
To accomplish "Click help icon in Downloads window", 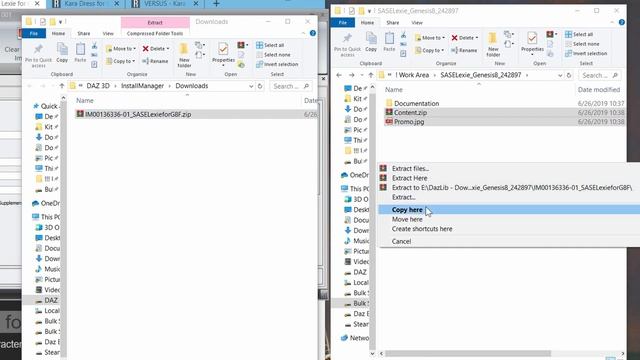I will click(x=313, y=33).
